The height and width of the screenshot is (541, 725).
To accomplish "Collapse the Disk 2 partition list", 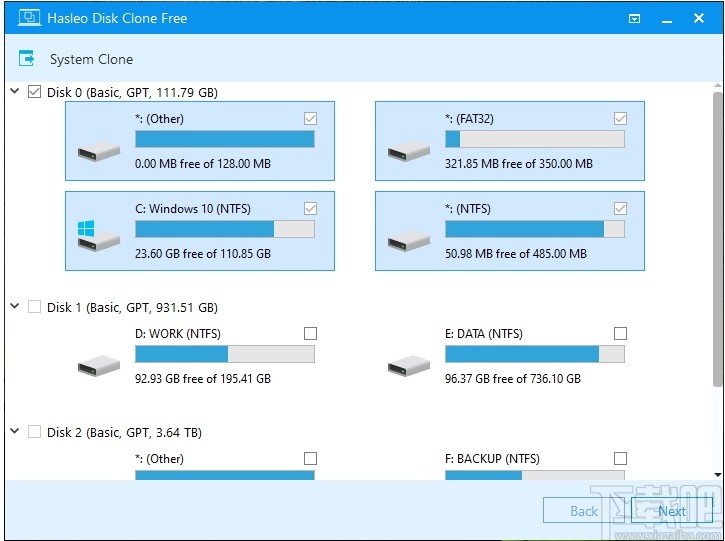I will pos(15,432).
